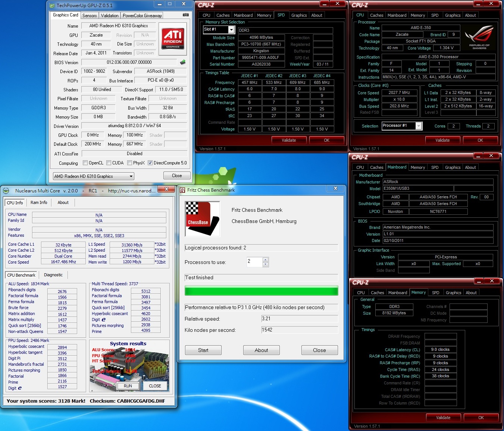Click the Nuclearus Multi Core title icon
The height and width of the screenshot is (431, 504).
pyautogui.click(x=6, y=191)
